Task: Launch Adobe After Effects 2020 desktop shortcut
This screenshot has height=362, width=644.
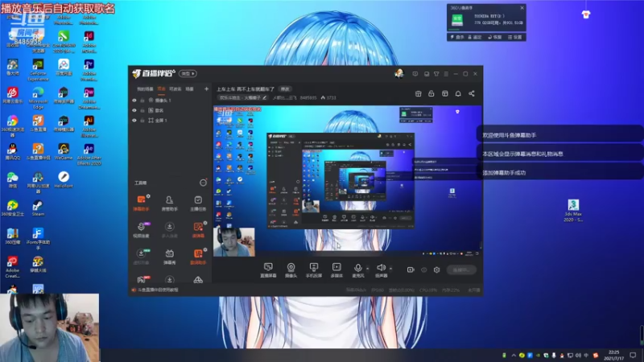Action: pyautogui.click(x=89, y=154)
